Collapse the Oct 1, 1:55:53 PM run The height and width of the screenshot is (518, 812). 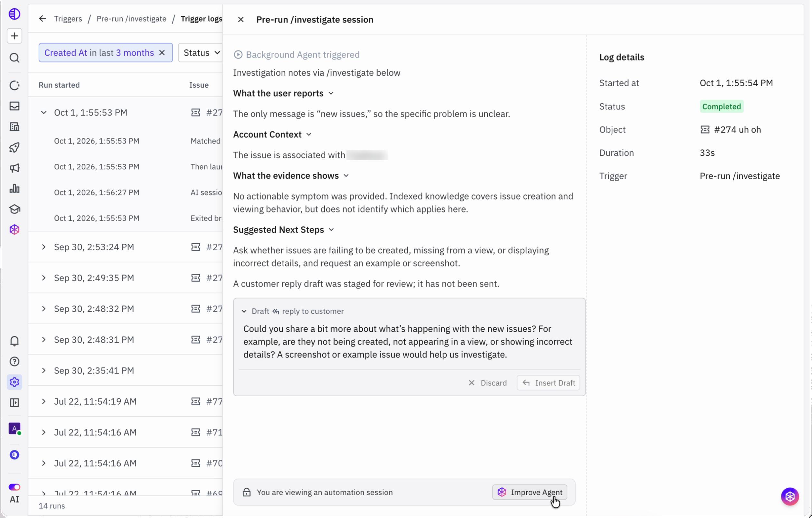point(43,112)
